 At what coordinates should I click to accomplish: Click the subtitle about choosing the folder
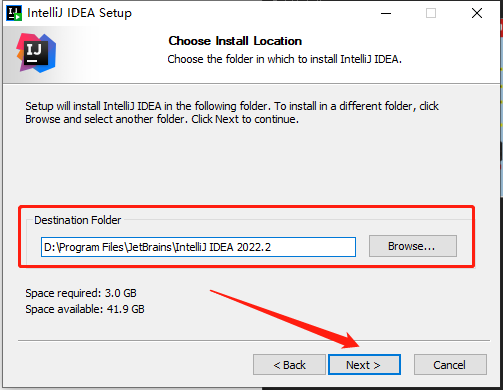tap(284, 59)
